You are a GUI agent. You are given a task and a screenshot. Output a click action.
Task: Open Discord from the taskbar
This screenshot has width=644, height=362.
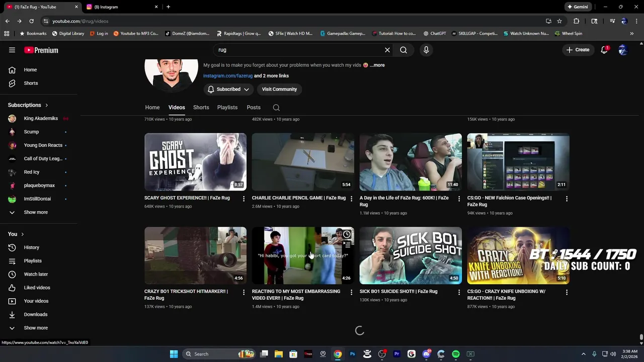pyautogui.click(x=426, y=354)
